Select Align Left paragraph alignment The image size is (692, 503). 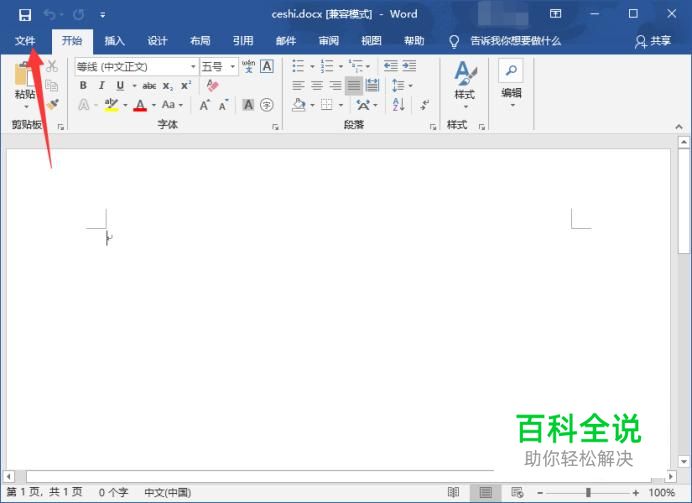point(298,86)
